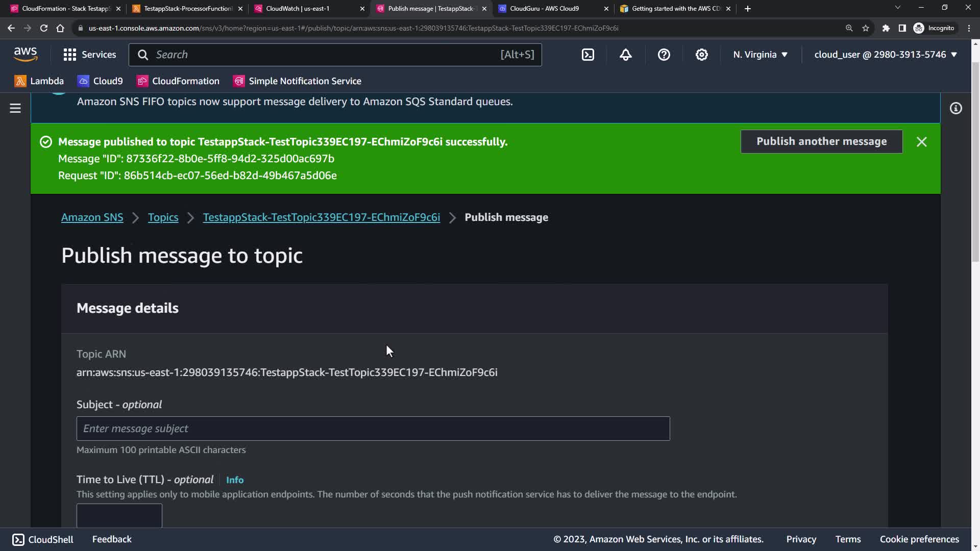Click the Subject message input field
This screenshot has height=551, width=980.
(373, 429)
